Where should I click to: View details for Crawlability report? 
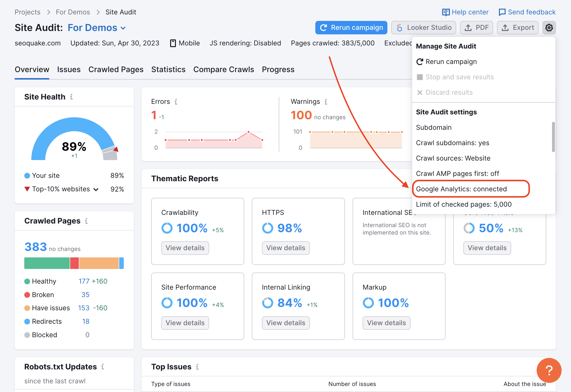(184, 248)
